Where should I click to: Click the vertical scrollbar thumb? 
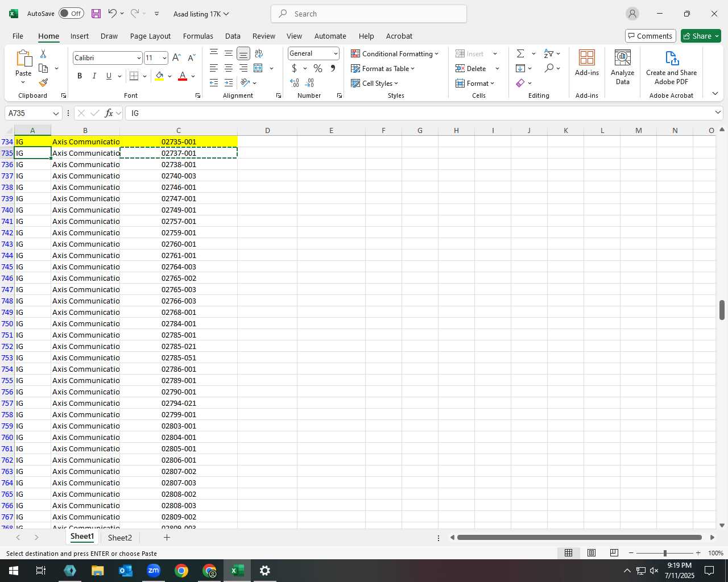tap(722, 310)
